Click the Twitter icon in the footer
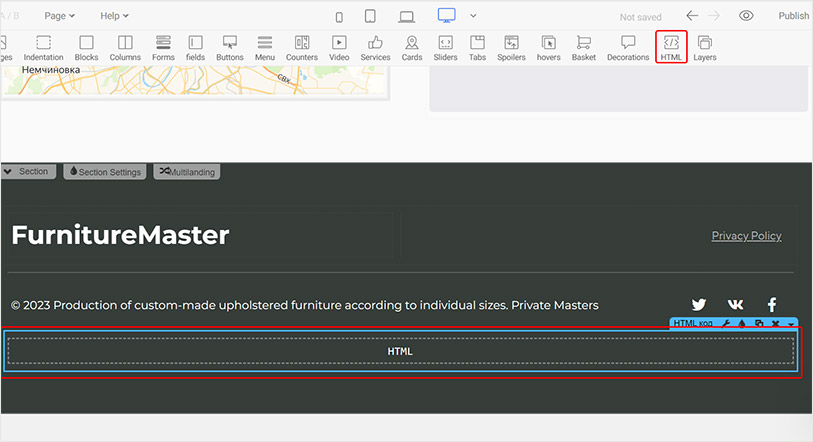The image size is (813, 442). pyautogui.click(x=699, y=305)
